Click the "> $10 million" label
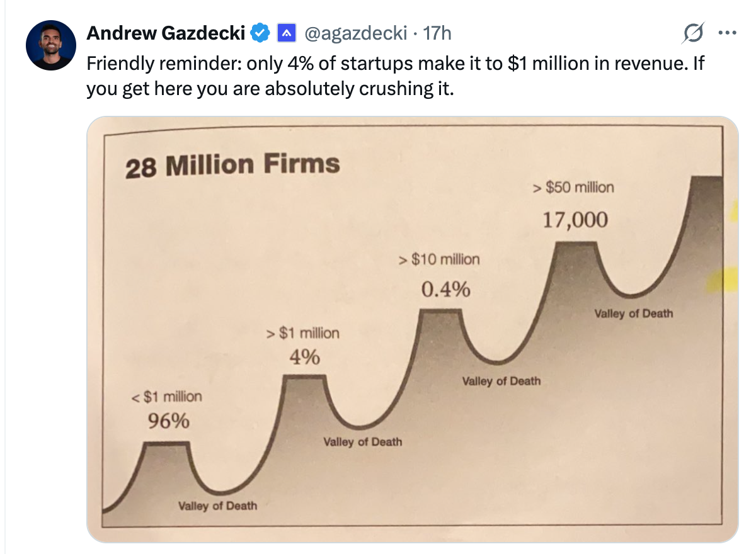Screen dimensions: 756x554 point(440,259)
